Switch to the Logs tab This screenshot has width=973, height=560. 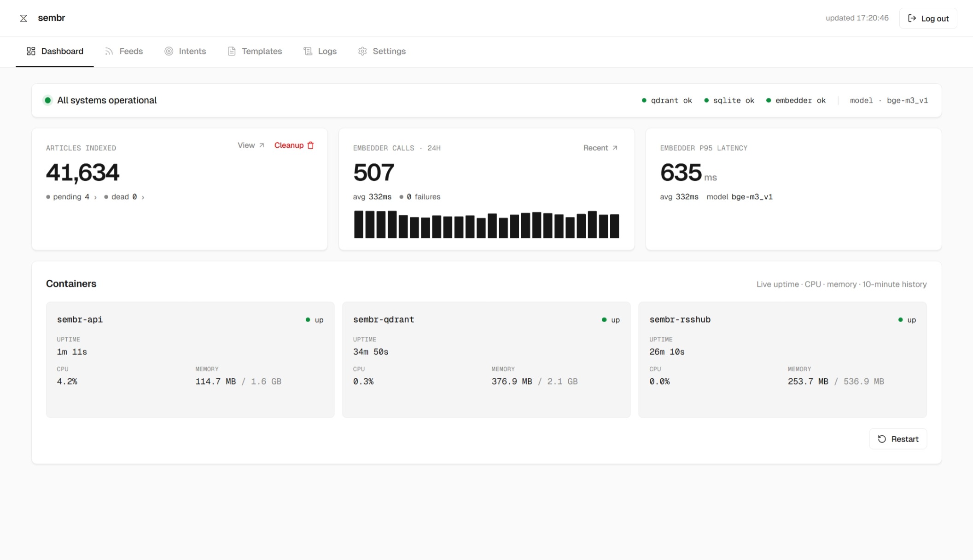point(320,51)
